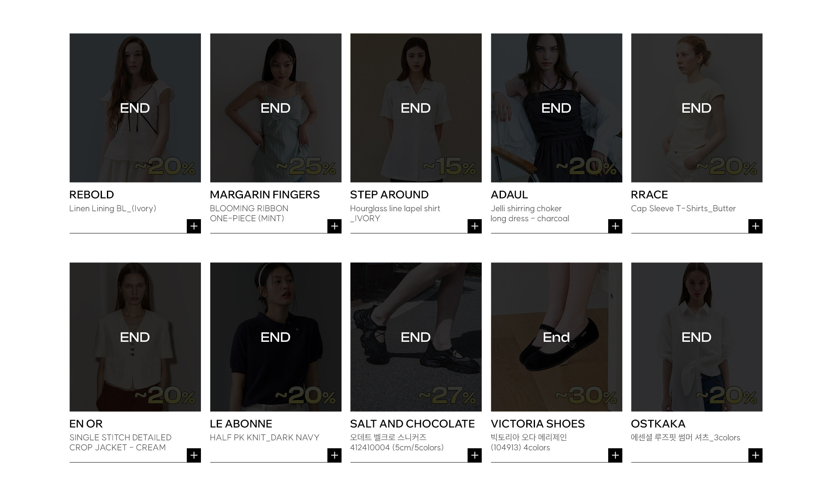Image resolution: width=832 pixels, height=504 pixels.
Task: Click the STEP AROUND brand name
Action: 389,195
